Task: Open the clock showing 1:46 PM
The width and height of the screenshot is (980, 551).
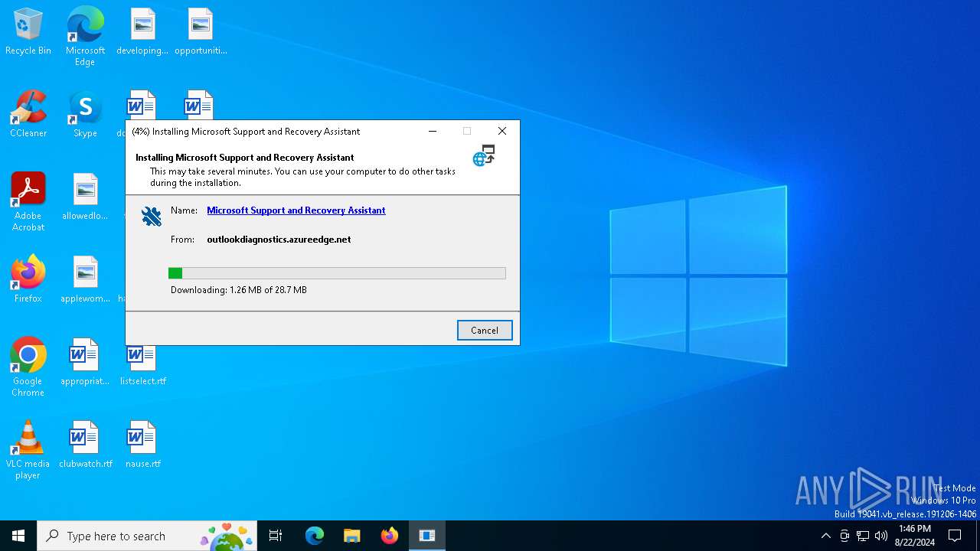Action: point(915,536)
